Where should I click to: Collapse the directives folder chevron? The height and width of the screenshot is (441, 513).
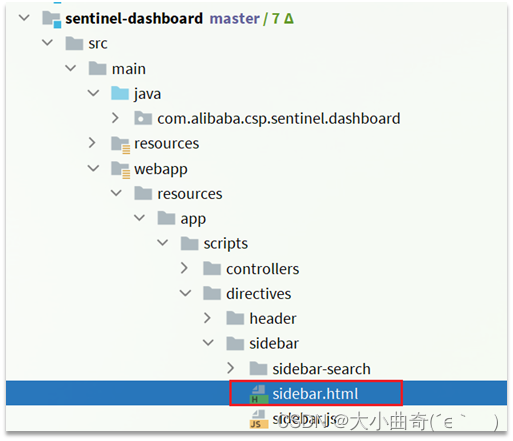185,293
